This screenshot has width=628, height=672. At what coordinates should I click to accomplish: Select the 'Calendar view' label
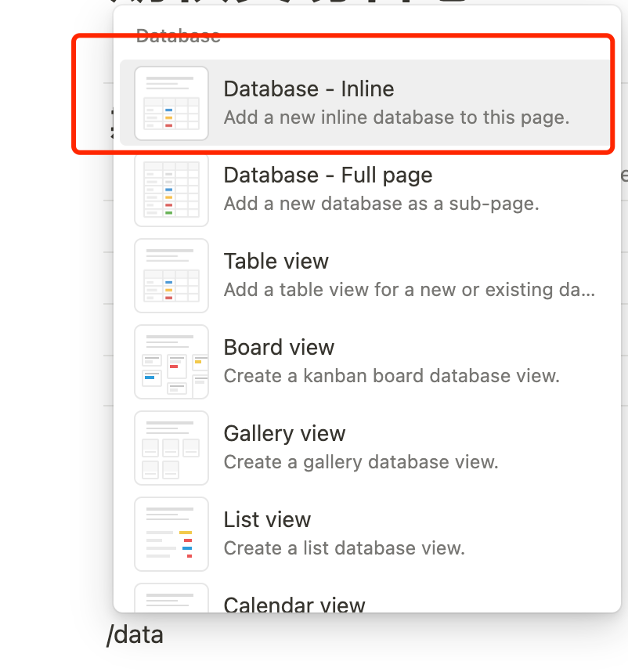pyautogui.click(x=294, y=604)
